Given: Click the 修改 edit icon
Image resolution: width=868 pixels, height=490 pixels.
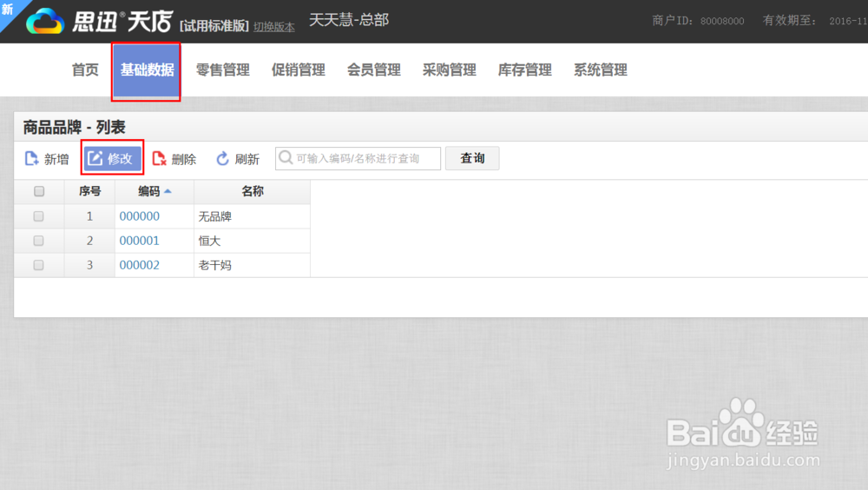Looking at the screenshot, I should coord(95,158).
